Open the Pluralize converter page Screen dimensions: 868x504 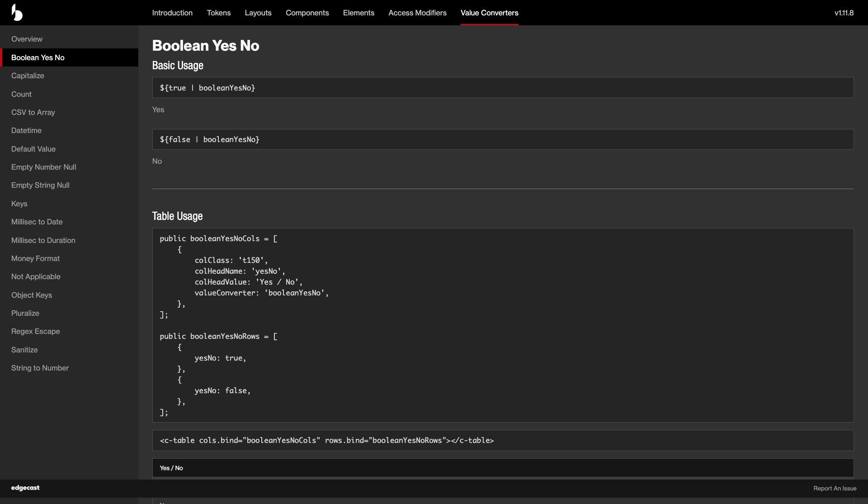click(x=69, y=313)
